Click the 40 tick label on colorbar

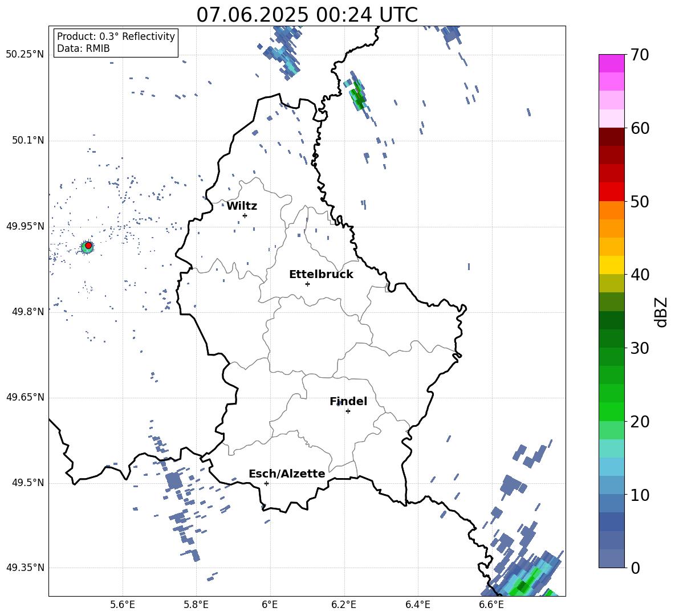(x=640, y=275)
